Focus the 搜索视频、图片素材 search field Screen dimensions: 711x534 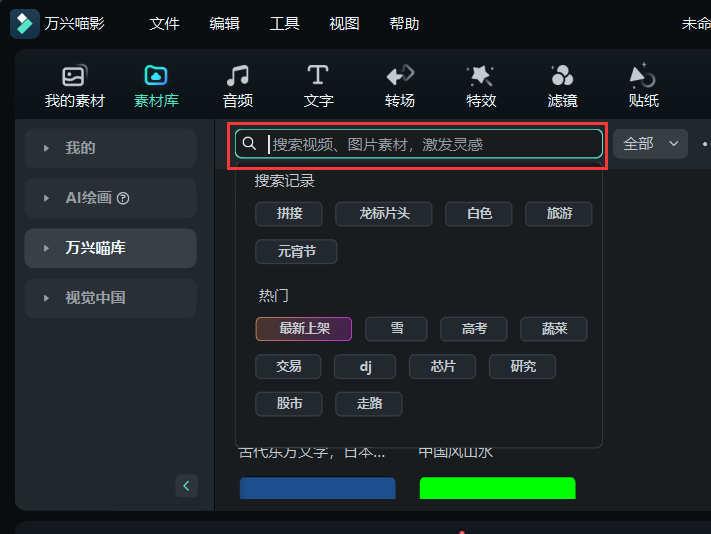419,144
